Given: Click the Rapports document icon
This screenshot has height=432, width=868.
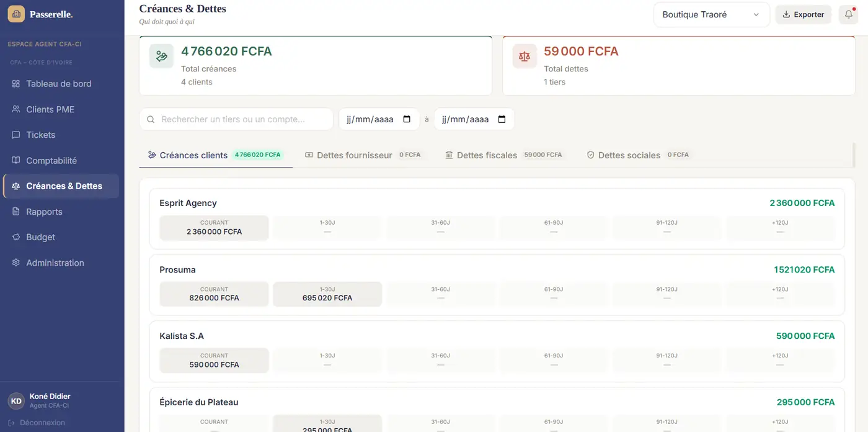Looking at the screenshot, I should [16, 212].
